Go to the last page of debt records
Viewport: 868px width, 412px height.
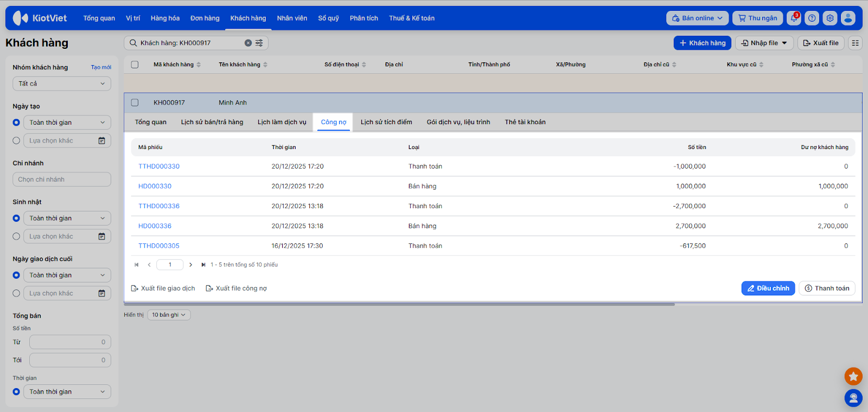[x=203, y=265]
